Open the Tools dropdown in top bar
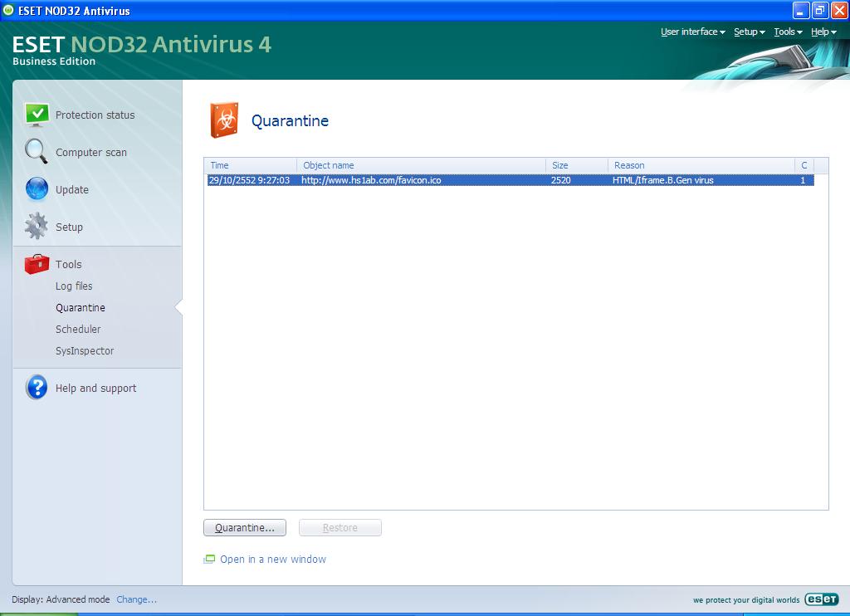 (788, 32)
